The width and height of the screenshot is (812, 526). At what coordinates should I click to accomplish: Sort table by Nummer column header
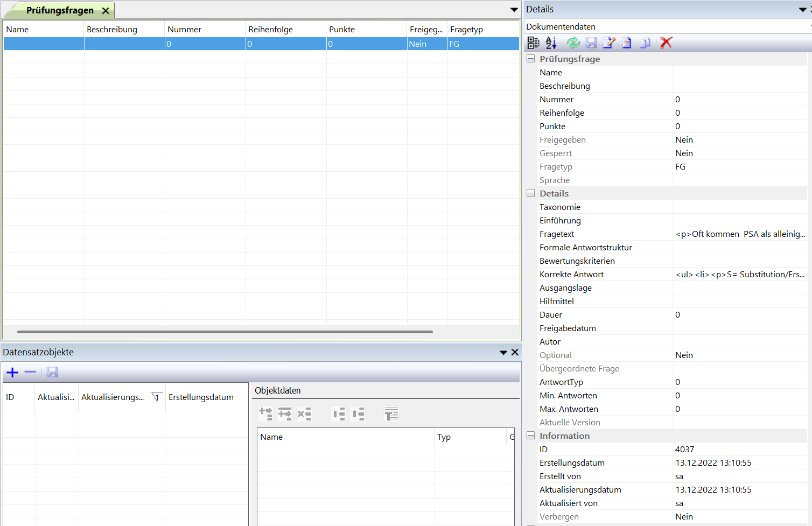pos(205,30)
